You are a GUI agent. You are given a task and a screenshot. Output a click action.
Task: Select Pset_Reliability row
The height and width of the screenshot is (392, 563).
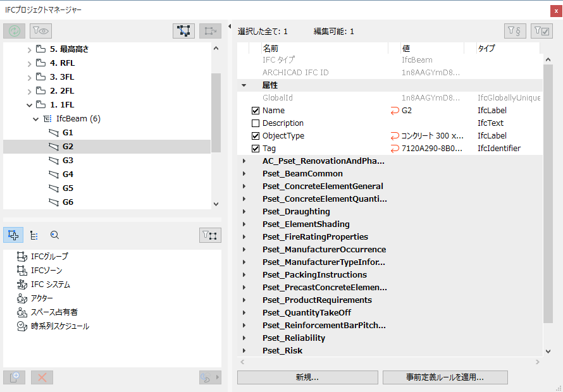[390, 338]
